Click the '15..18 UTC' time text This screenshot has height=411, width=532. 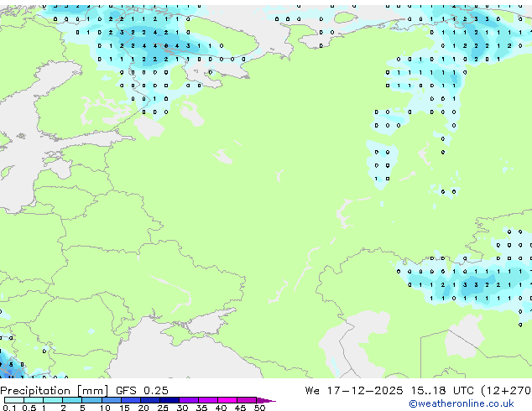[x=442, y=391]
